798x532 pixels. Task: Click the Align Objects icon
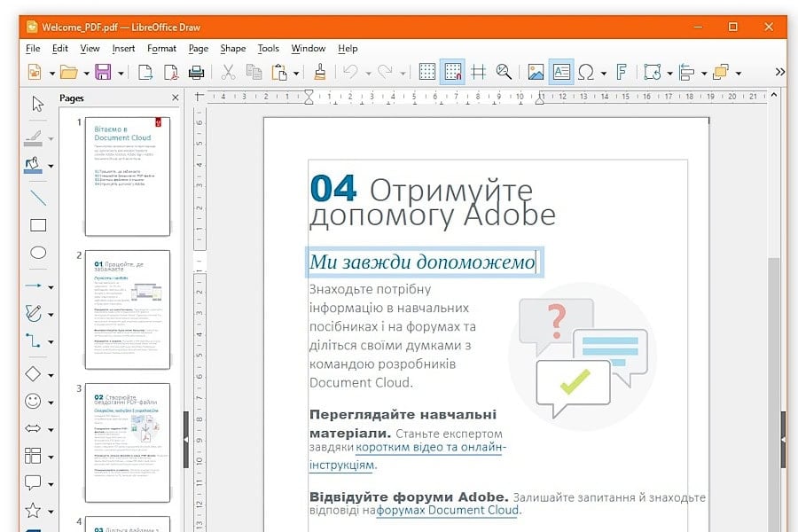686,73
